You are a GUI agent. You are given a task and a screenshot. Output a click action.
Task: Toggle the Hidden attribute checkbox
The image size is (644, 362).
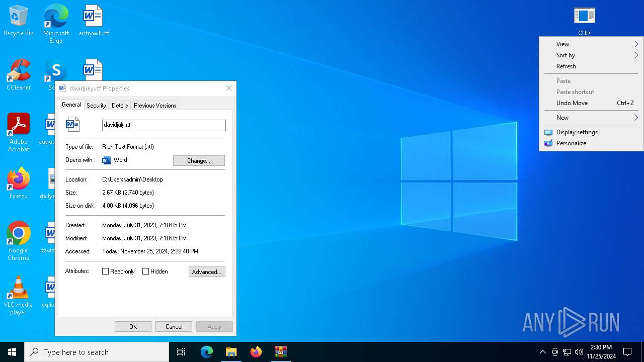146,271
